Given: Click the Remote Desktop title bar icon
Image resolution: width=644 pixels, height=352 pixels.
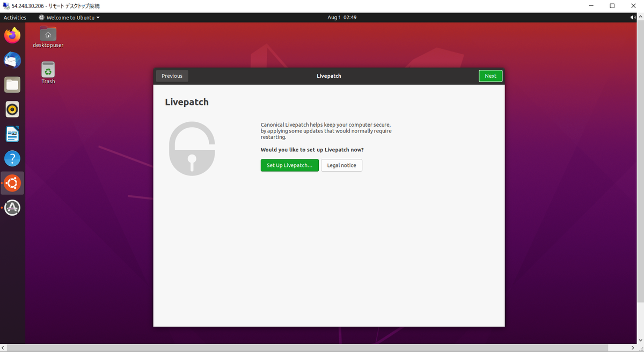Looking at the screenshot, I should (x=6, y=6).
